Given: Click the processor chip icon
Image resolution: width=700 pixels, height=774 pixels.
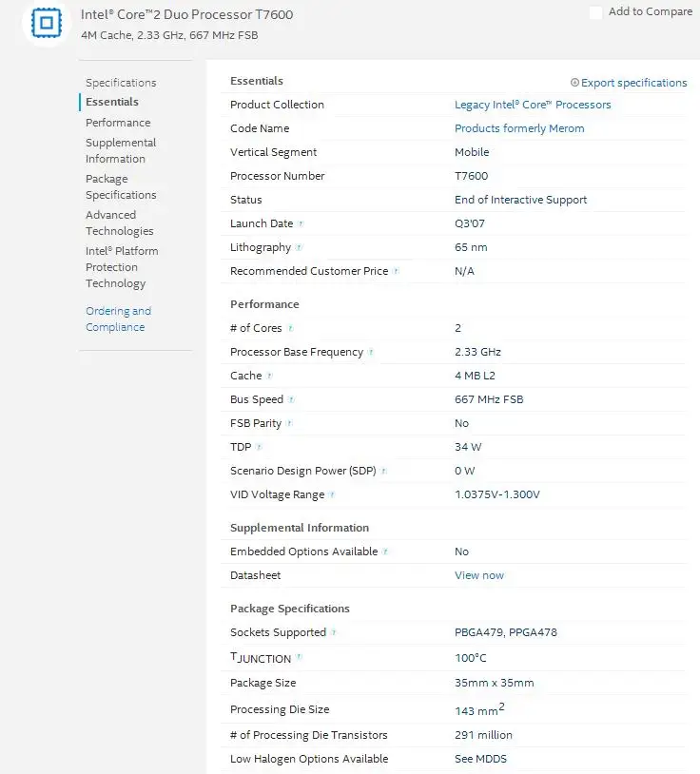Looking at the screenshot, I should click(46, 23).
